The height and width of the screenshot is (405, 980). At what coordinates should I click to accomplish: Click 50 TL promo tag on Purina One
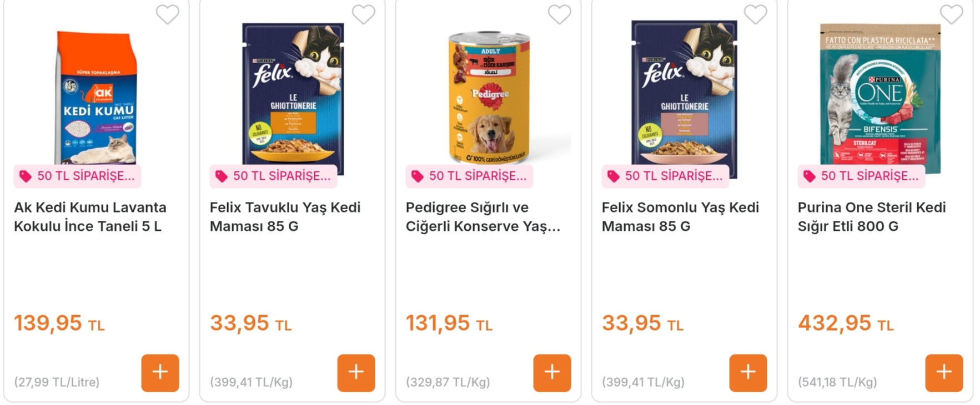point(861,176)
